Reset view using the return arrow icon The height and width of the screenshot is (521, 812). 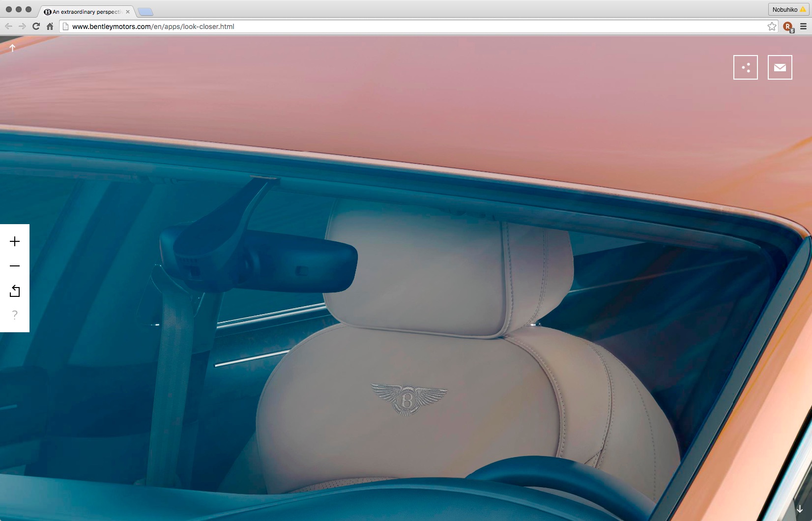(x=15, y=291)
